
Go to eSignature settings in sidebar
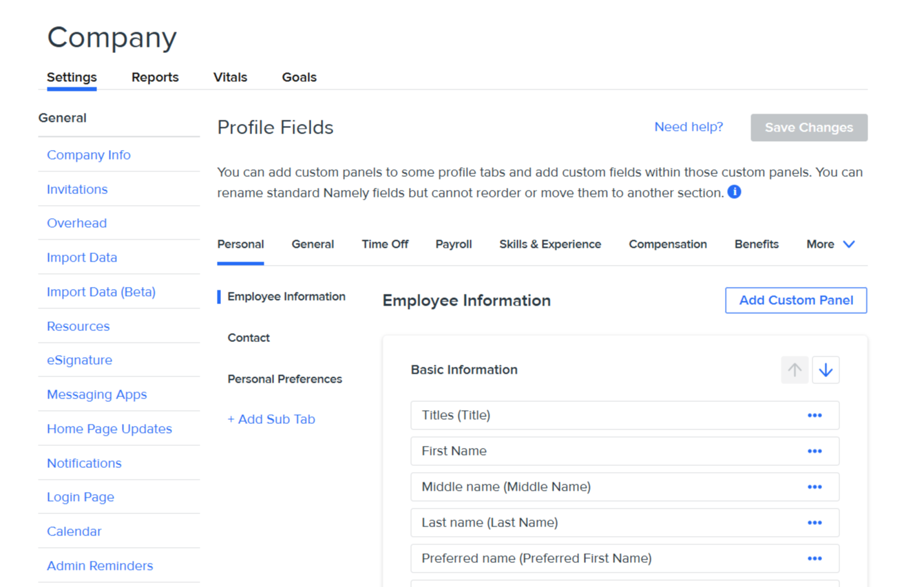click(x=79, y=360)
